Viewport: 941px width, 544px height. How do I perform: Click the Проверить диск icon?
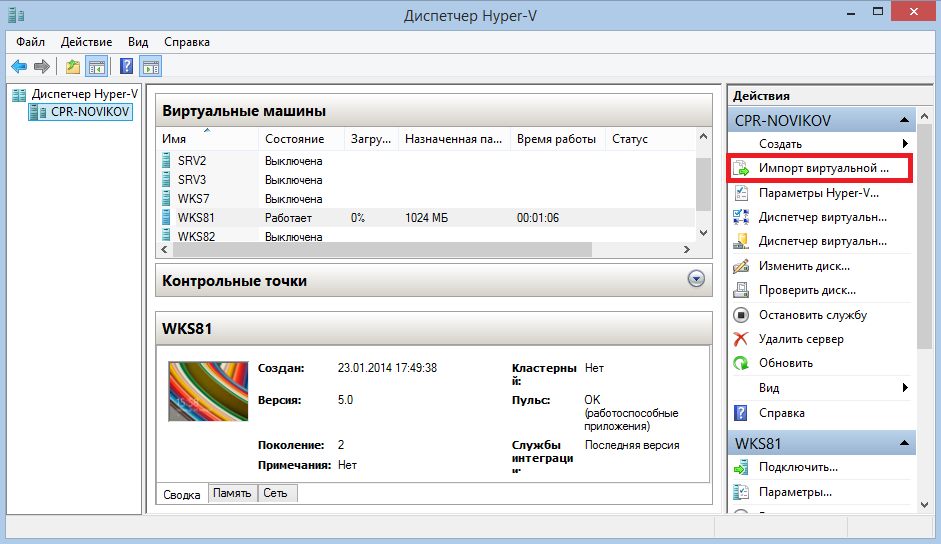pos(741,290)
